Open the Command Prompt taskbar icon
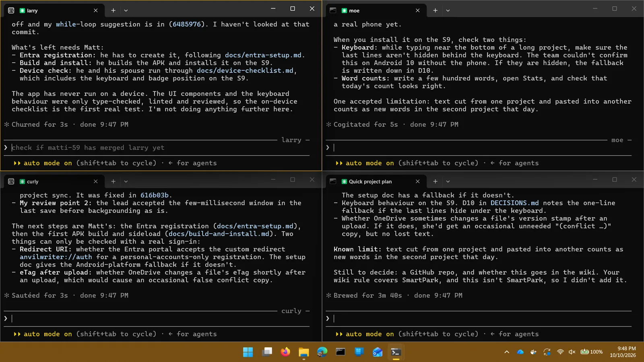644x362 pixels. click(x=341, y=352)
